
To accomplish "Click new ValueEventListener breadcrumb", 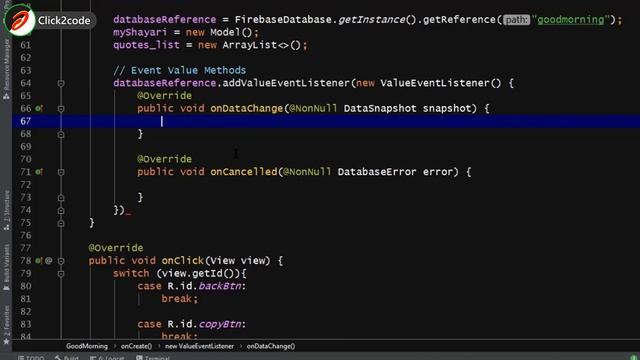I will pyautogui.click(x=200, y=346).
